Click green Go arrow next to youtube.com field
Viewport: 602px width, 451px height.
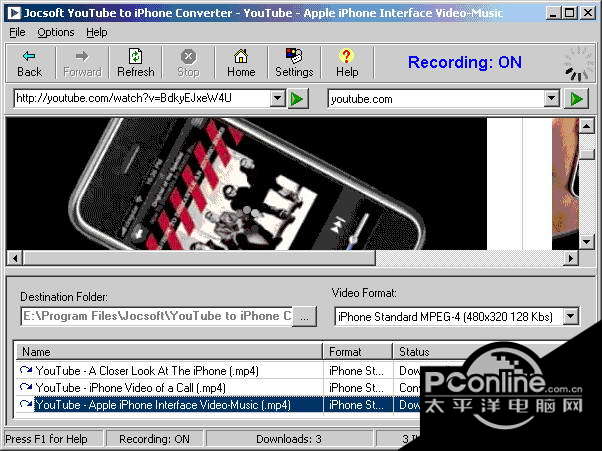pos(576,99)
